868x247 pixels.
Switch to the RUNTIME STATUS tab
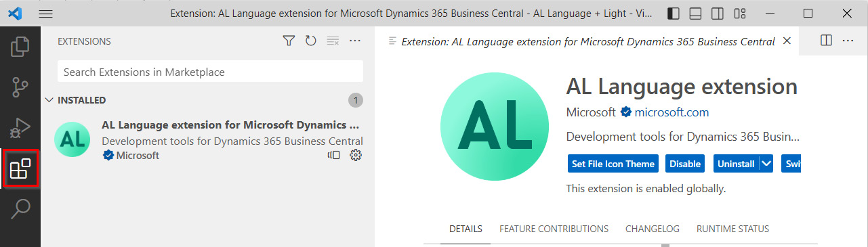tap(733, 229)
